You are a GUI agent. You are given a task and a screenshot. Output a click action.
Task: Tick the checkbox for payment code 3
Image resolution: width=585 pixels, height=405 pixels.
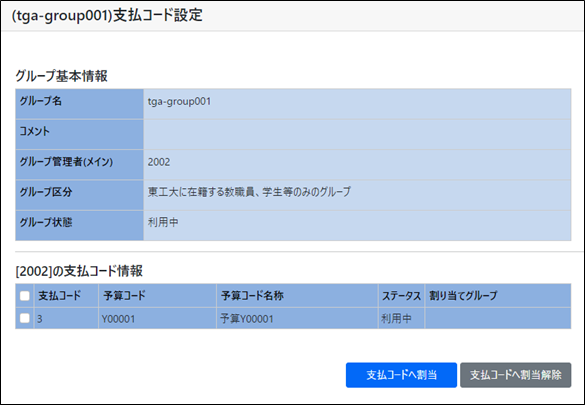[25, 318]
